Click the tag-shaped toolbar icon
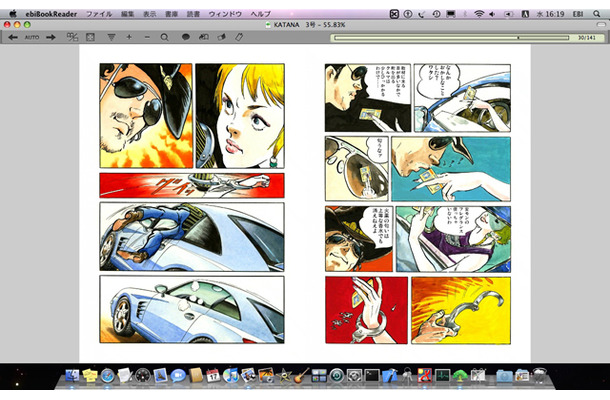The image size is (610, 400). (239, 37)
